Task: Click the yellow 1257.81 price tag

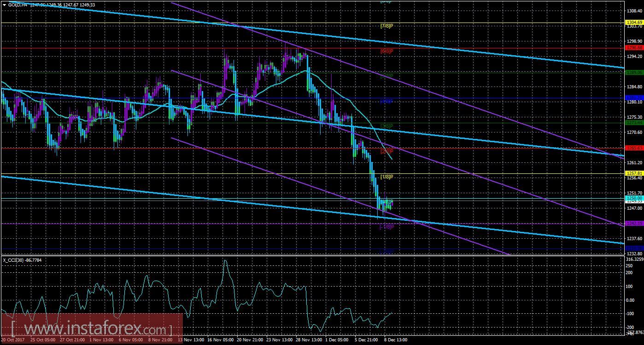Action: pos(634,173)
